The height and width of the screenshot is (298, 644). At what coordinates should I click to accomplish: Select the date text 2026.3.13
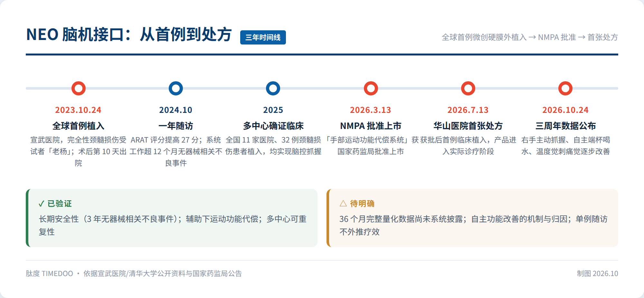pyautogui.click(x=371, y=110)
